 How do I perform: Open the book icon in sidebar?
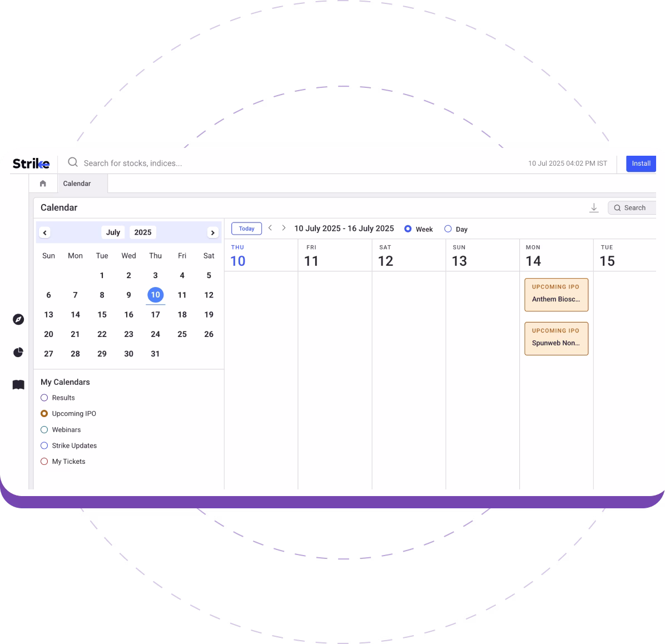[18, 385]
